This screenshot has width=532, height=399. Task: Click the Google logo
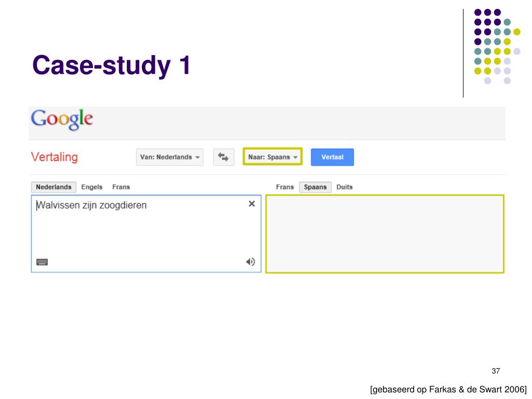[x=62, y=119]
